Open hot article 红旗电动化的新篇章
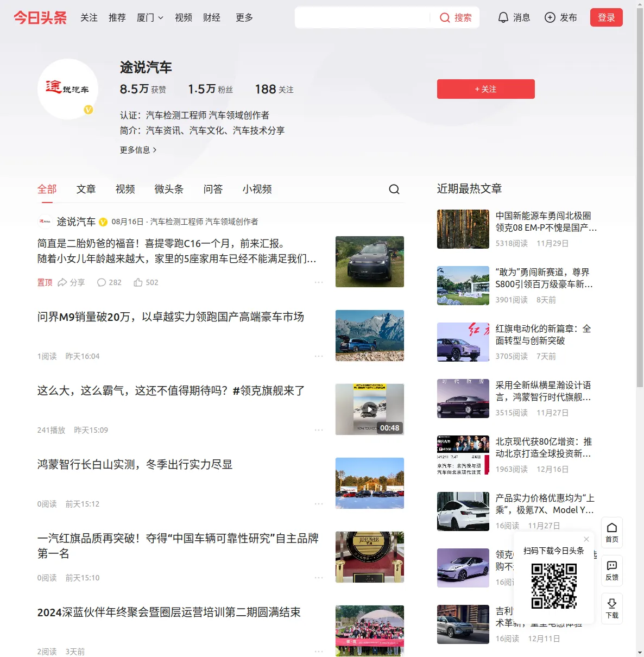This screenshot has width=644, height=657. point(544,334)
